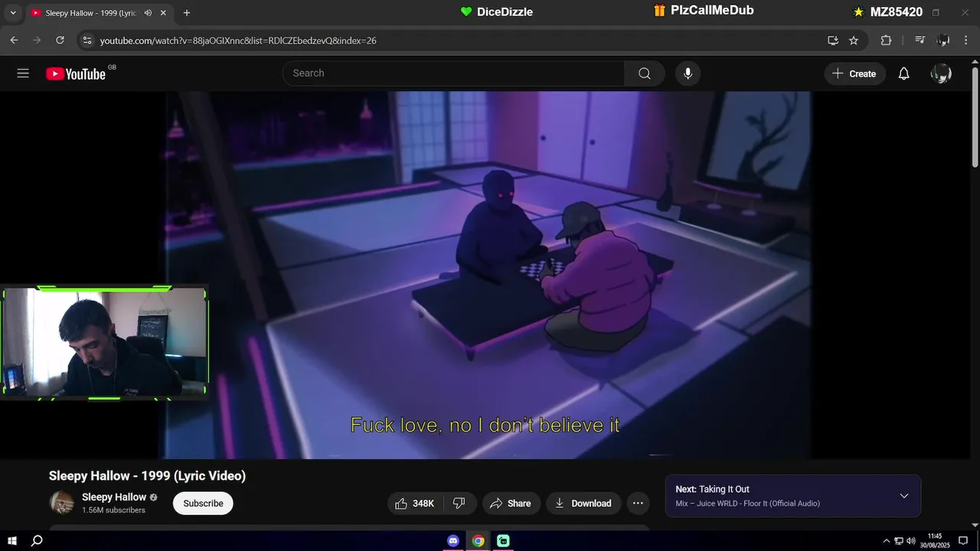Switch to Chrome in the taskbar
Viewport: 980px width, 551px height.
coord(478,541)
